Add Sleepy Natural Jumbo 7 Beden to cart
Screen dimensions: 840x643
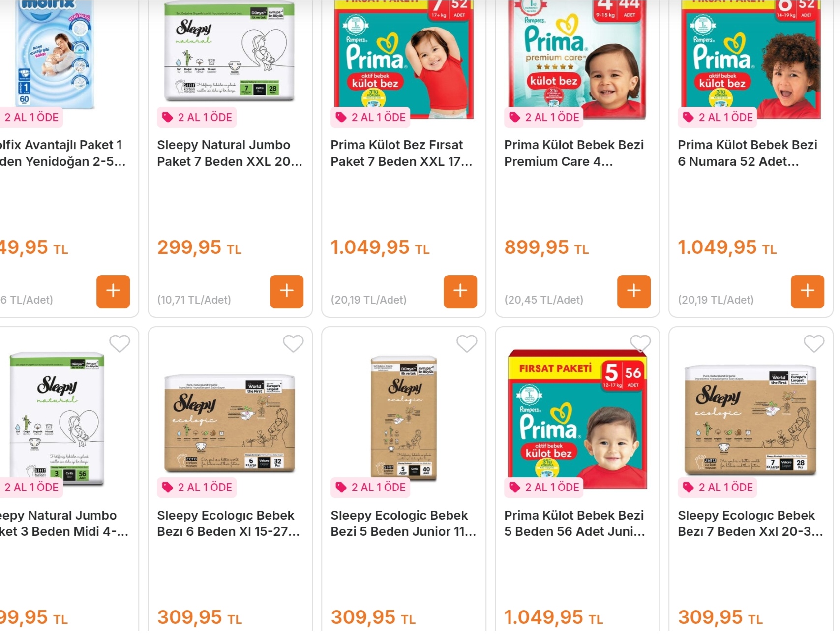point(286,291)
